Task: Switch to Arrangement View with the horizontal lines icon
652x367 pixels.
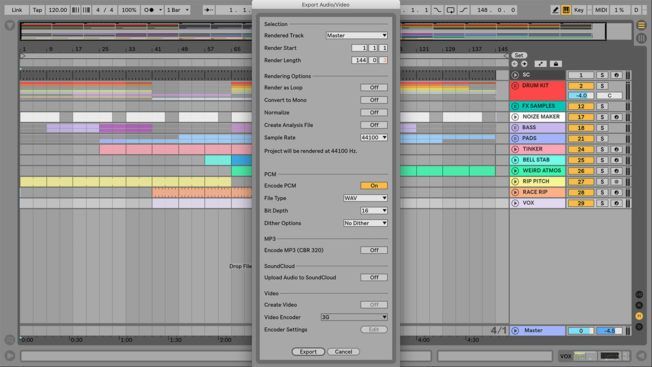Action: (x=641, y=25)
